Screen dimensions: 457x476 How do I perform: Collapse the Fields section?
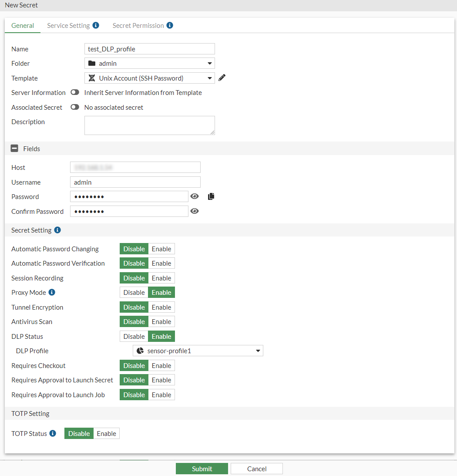tap(13, 148)
